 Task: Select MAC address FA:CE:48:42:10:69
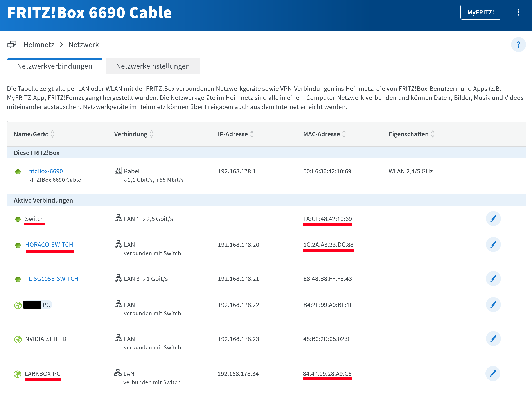point(328,219)
